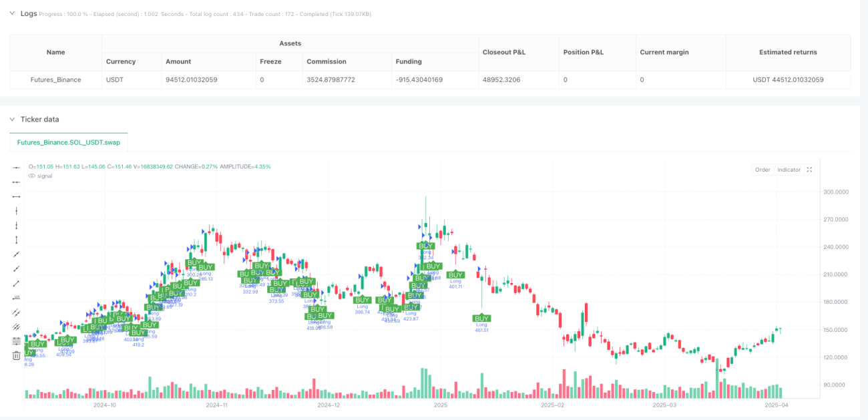This screenshot has height=420, width=868.
Task: Click the trash icon to delete drawings
Action: point(17,355)
